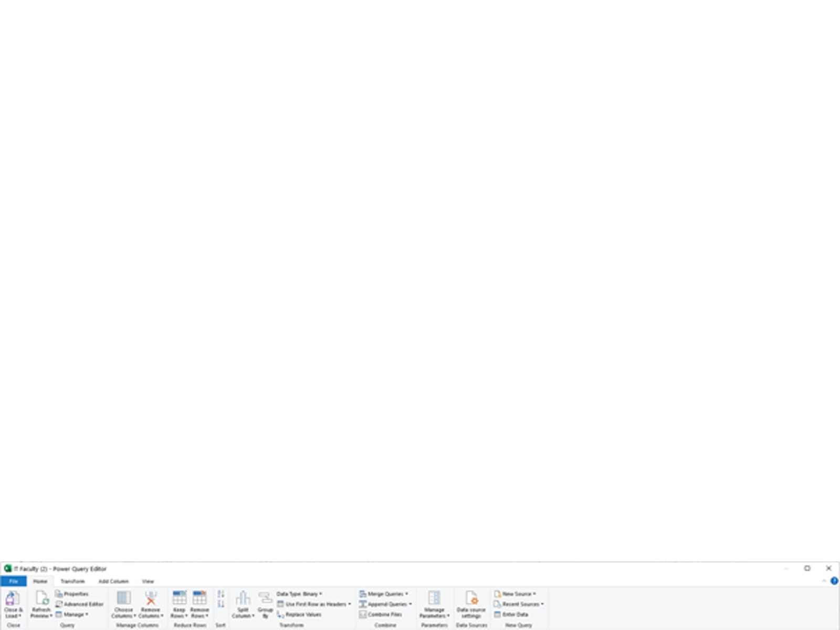Click the Close & Load icon

(13, 598)
